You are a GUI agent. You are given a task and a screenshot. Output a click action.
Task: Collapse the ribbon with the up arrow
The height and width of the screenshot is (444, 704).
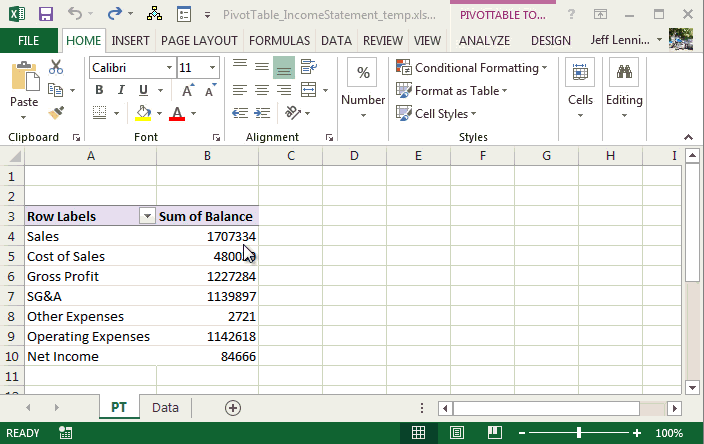click(688, 137)
